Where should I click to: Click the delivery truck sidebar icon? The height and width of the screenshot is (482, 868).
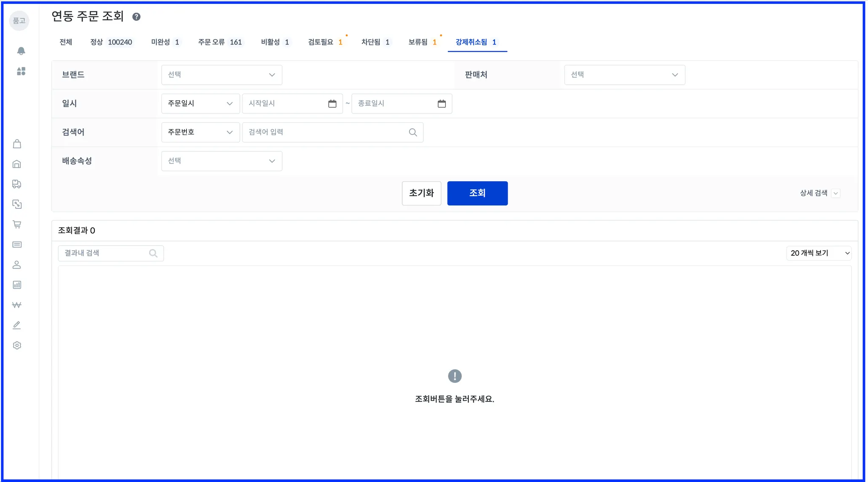17,184
